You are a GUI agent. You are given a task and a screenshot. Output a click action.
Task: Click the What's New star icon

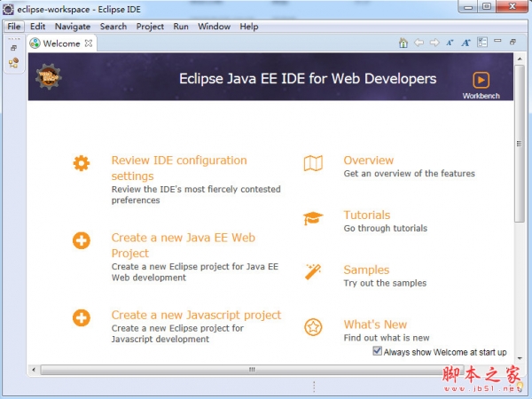313,326
